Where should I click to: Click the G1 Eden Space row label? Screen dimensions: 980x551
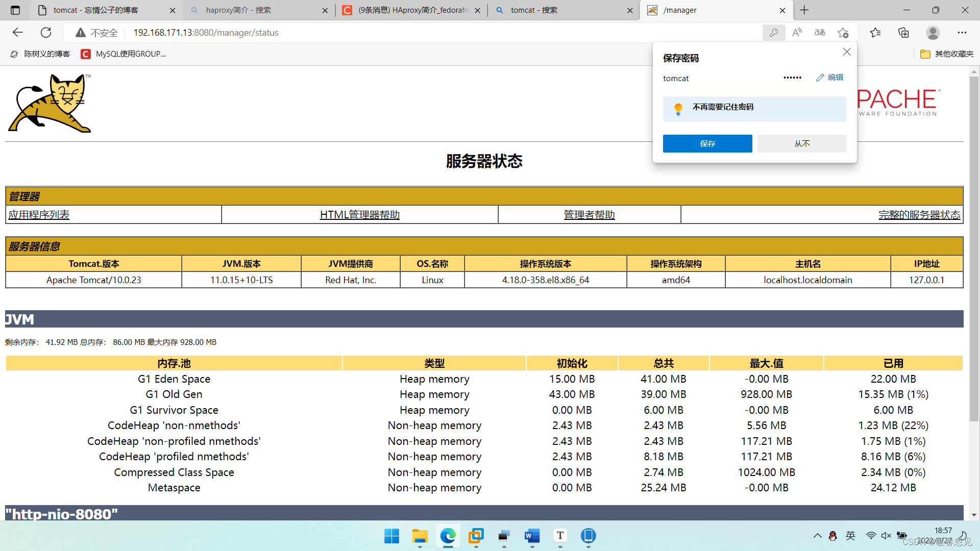174,379
